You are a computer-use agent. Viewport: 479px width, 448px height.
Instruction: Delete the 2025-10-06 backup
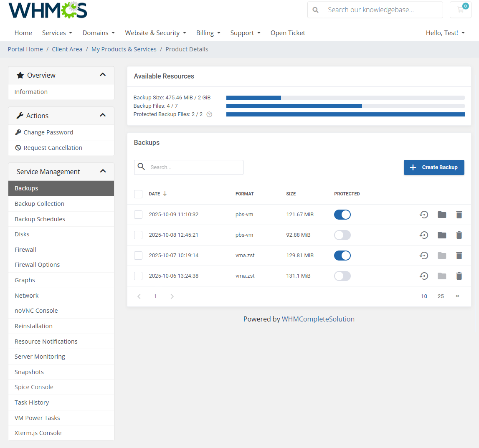pos(459,276)
